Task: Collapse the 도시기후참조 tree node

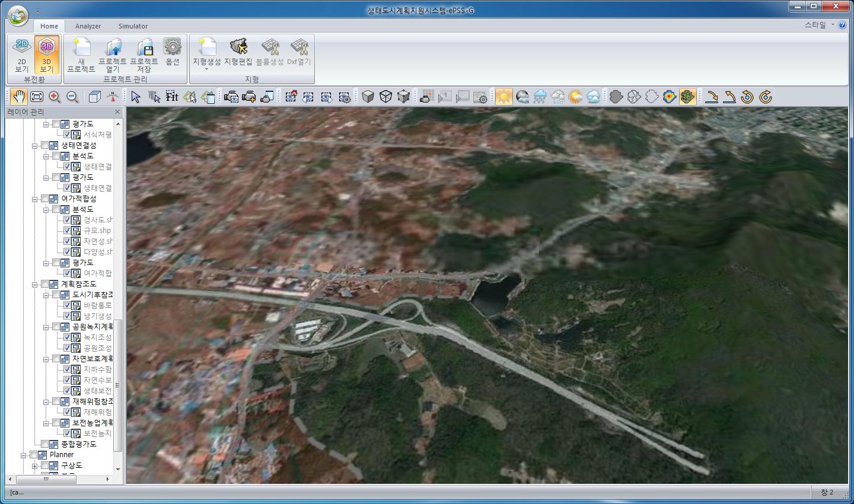Action: 46,295
